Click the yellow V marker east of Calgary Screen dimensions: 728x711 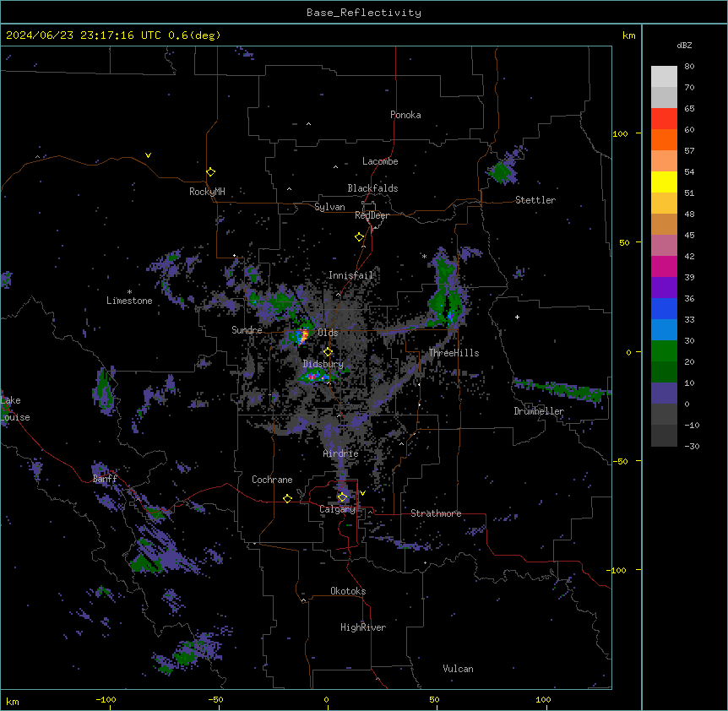click(x=362, y=493)
